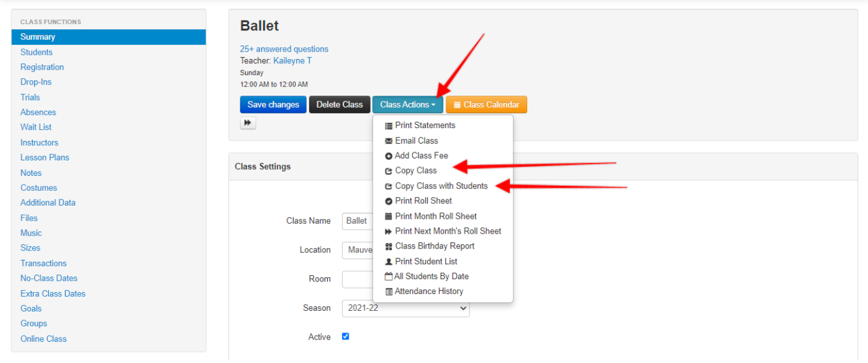Image resolution: width=868 pixels, height=363 pixels.
Task: Open the Season 2021-22 dropdown
Action: 405,308
